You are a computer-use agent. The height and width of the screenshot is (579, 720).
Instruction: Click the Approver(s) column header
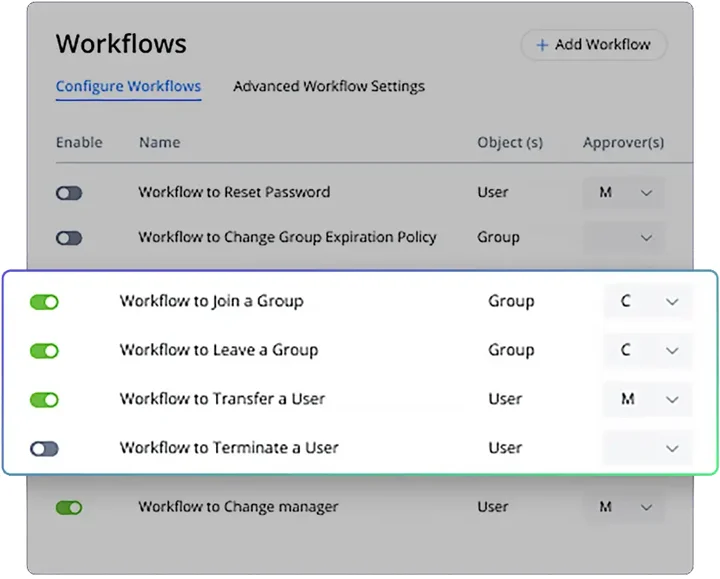[624, 143]
